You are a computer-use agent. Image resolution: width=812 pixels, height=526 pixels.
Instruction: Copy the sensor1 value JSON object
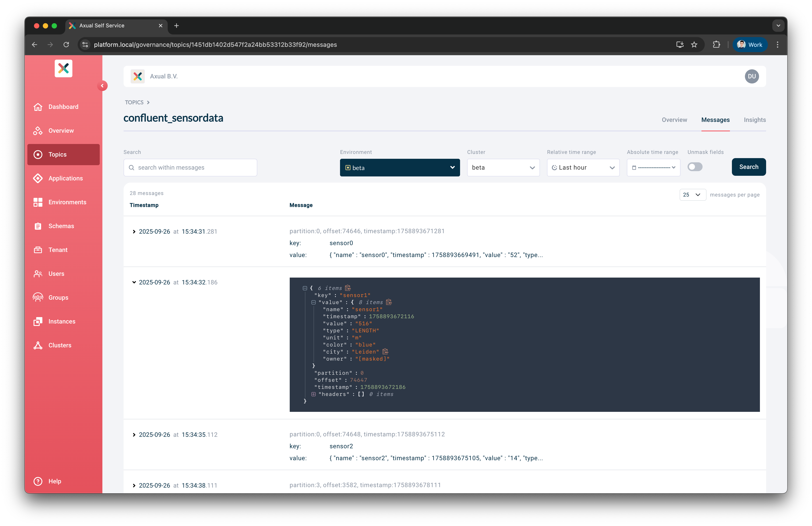pyautogui.click(x=389, y=302)
